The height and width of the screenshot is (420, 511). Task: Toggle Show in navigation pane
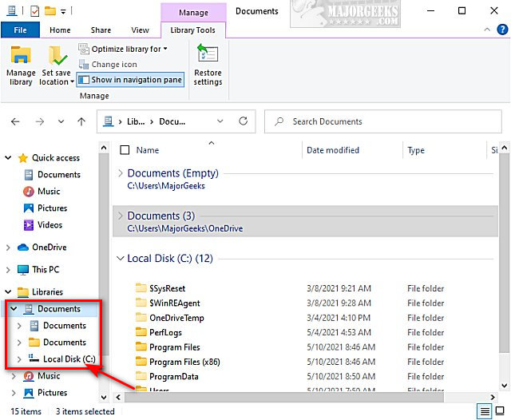[x=131, y=80]
